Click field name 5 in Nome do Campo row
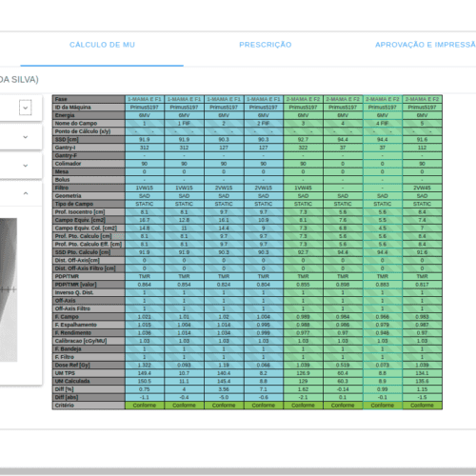The image size is (476, 476). click(x=422, y=124)
